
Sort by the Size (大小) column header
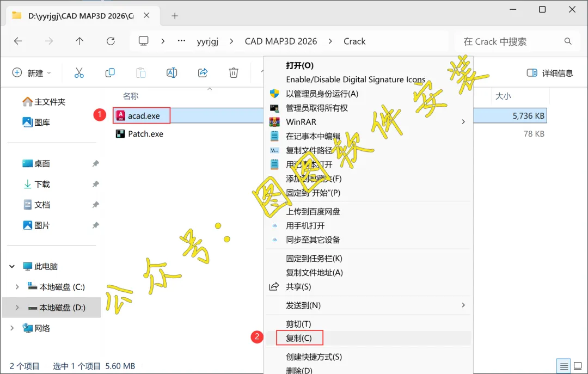[503, 96]
